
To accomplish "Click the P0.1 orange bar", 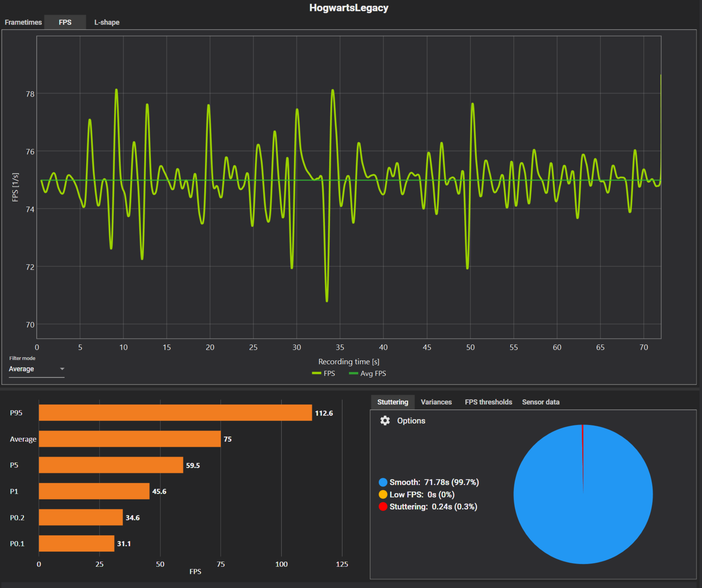I will (76, 544).
